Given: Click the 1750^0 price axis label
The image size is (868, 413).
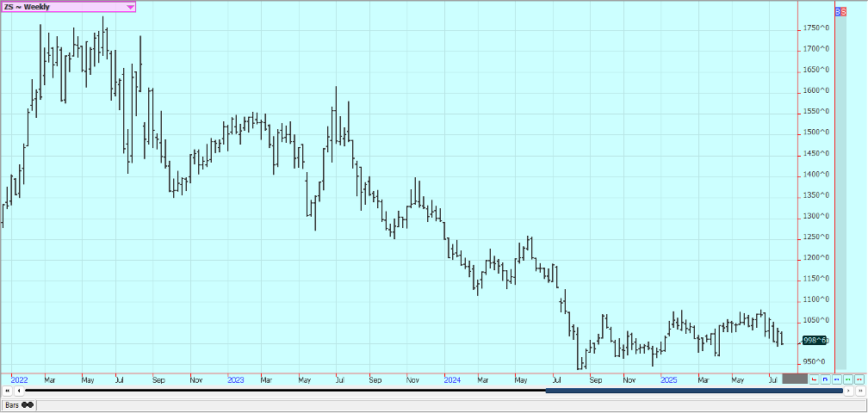Looking at the screenshot, I should 816,28.
